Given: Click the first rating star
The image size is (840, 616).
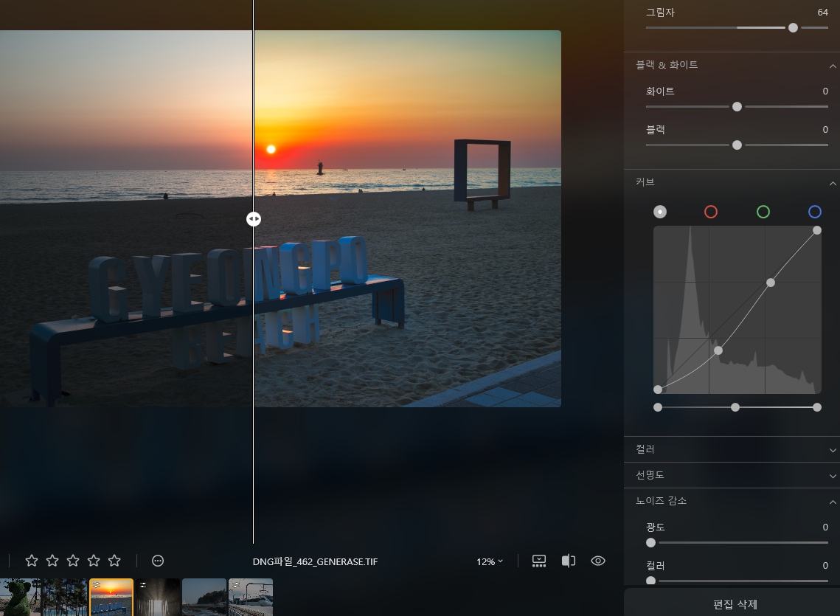Looking at the screenshot, I should coord(32,561).
